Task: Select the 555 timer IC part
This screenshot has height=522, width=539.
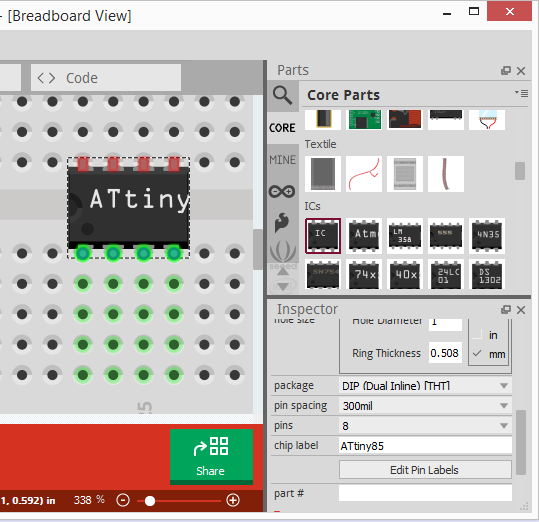Action: [x=446, y=236]
